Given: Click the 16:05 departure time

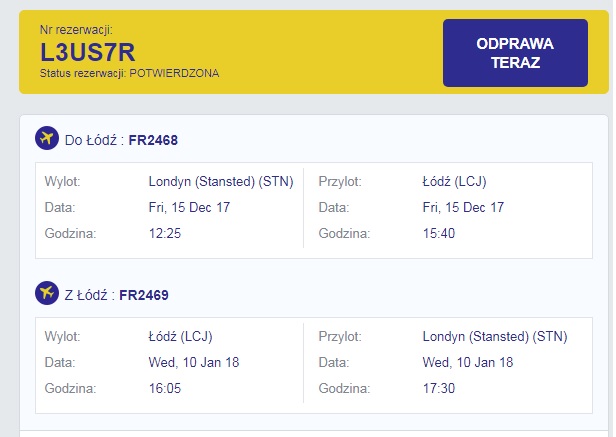Looking at the screenshot, I should coord(165,388).
